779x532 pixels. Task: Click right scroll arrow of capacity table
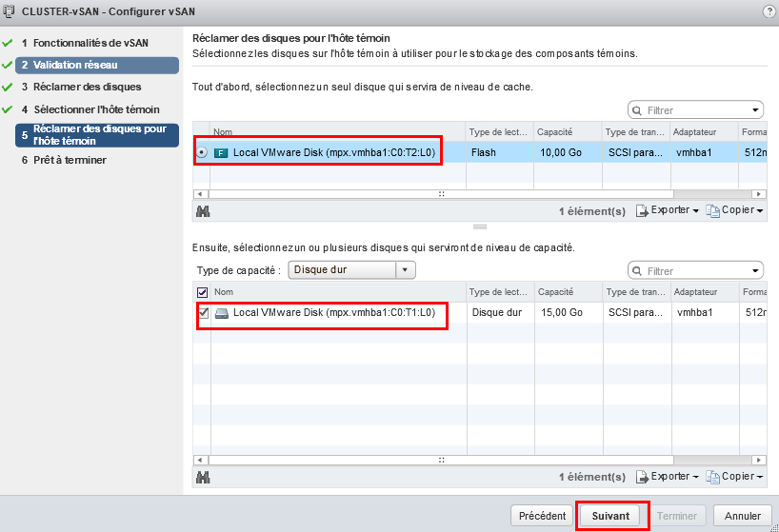pyautogui.click(x=759, y=460)
